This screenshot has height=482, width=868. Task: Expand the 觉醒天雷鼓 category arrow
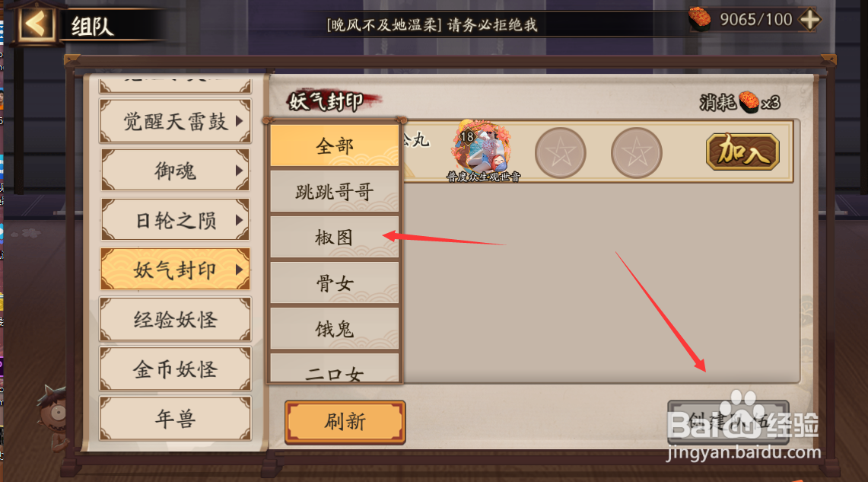239,121
